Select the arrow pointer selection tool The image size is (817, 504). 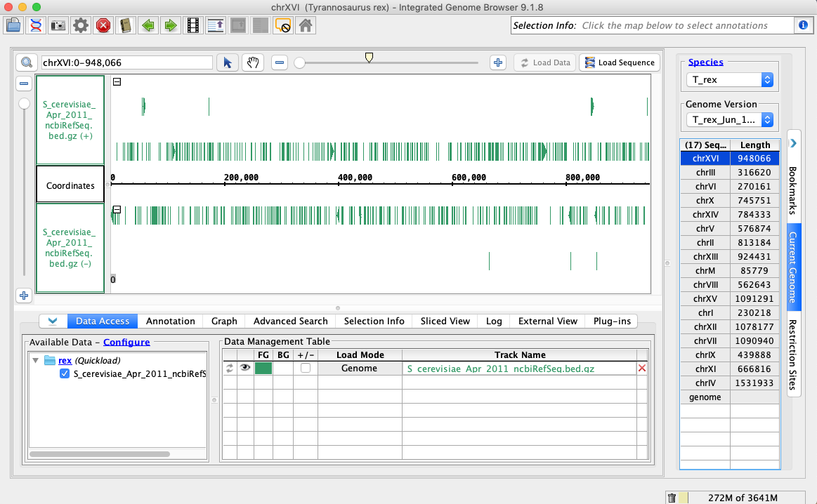click(228, 62)
